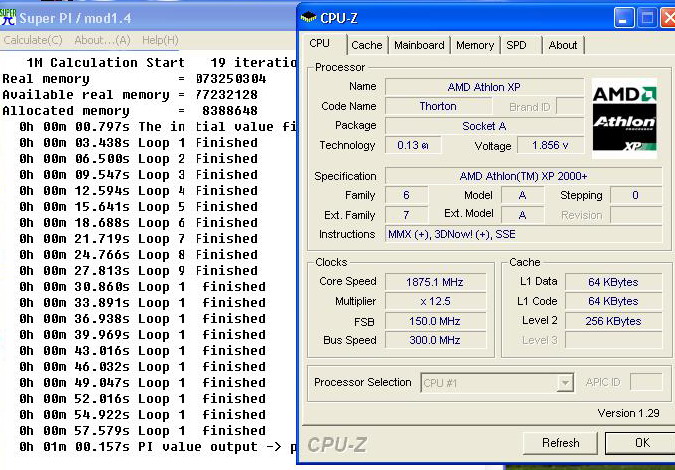Viewport: 675px width, 470px height.
Task: Click the L1 Code value 64 KBytes
Action: (x=613, y=301)
